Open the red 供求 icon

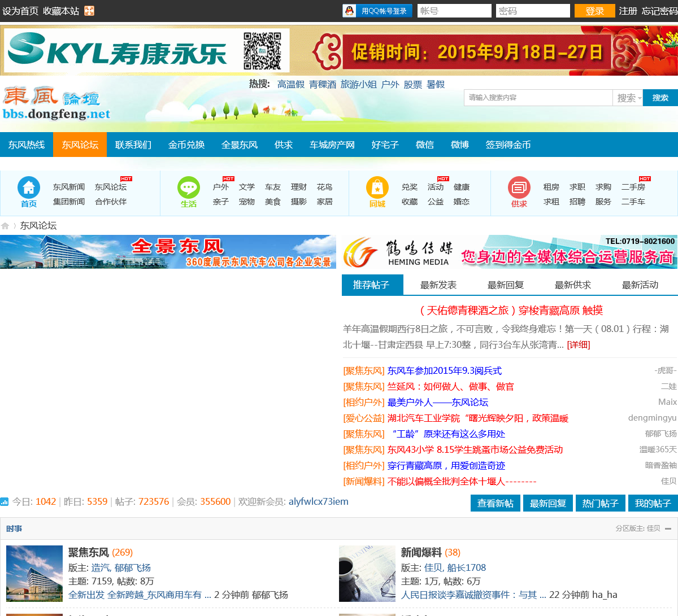point(519,188)
